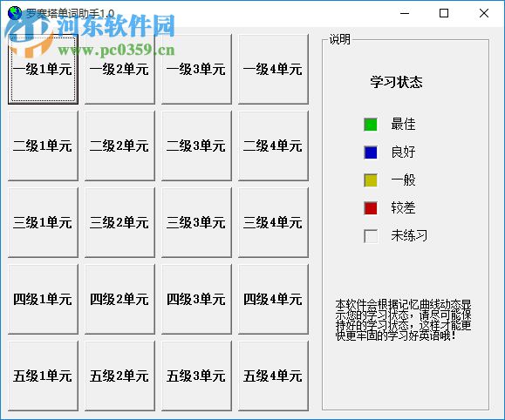Click the red 较差 status swatch

click(x=371, y=208)
